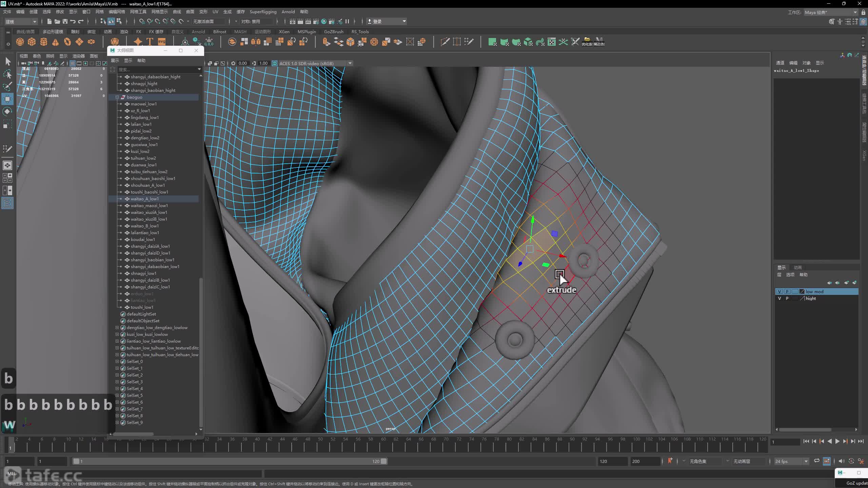Choose the Lasso select tool
This screenshot has height=488, width=868.
tap(7, 74)
